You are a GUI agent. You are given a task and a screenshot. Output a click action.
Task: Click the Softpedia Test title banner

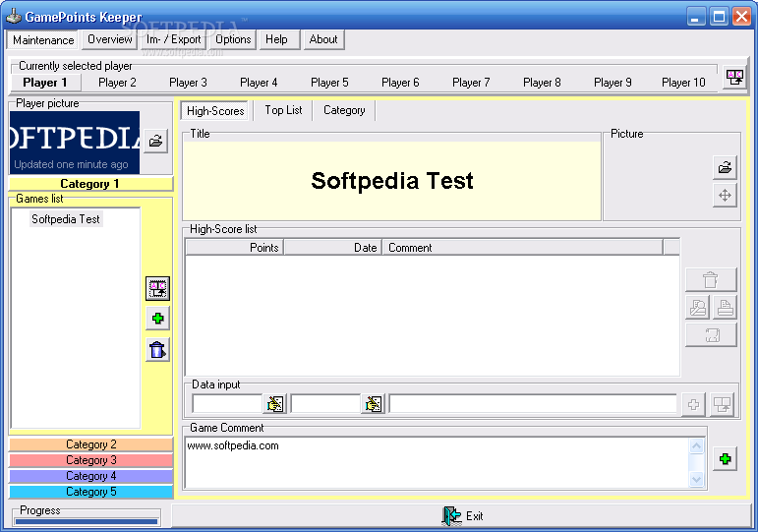tap(392, 181)
